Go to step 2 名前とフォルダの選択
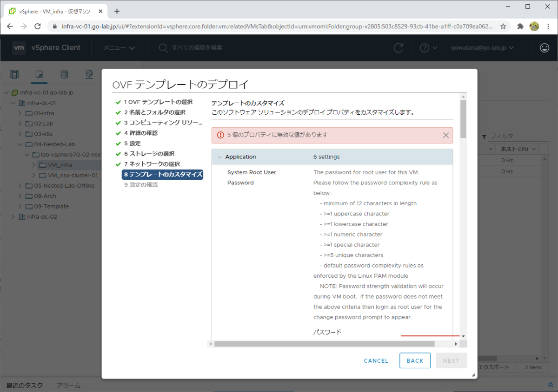558x392 pixels. coord(155,112)
